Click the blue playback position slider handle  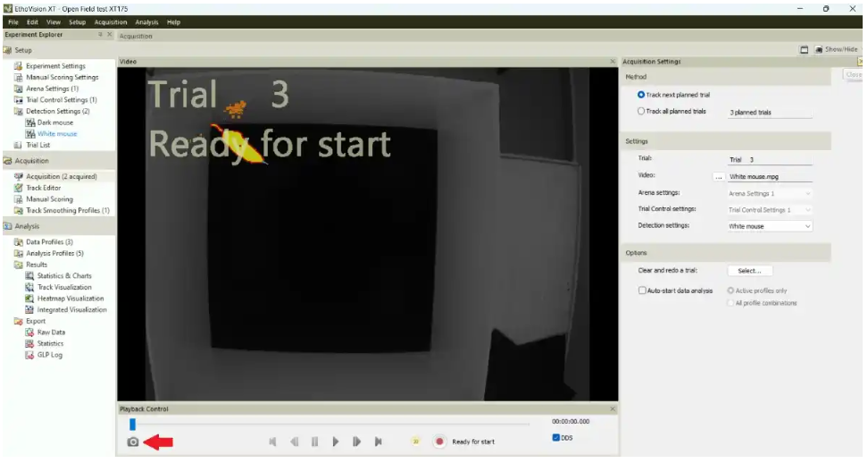coord(132,424)
